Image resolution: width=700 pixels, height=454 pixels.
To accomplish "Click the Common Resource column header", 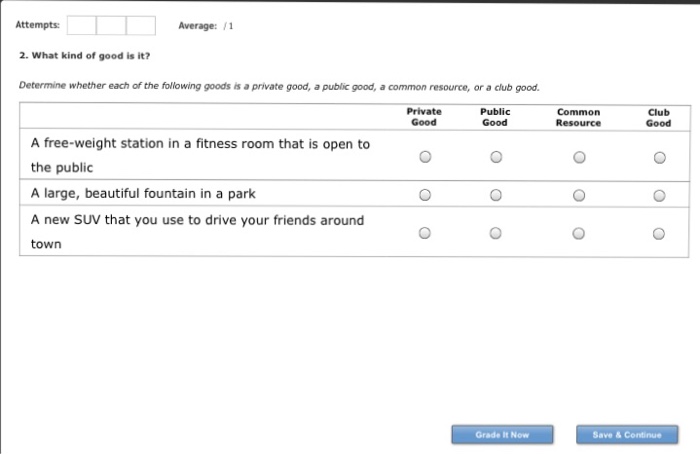I will coord(578,118).
